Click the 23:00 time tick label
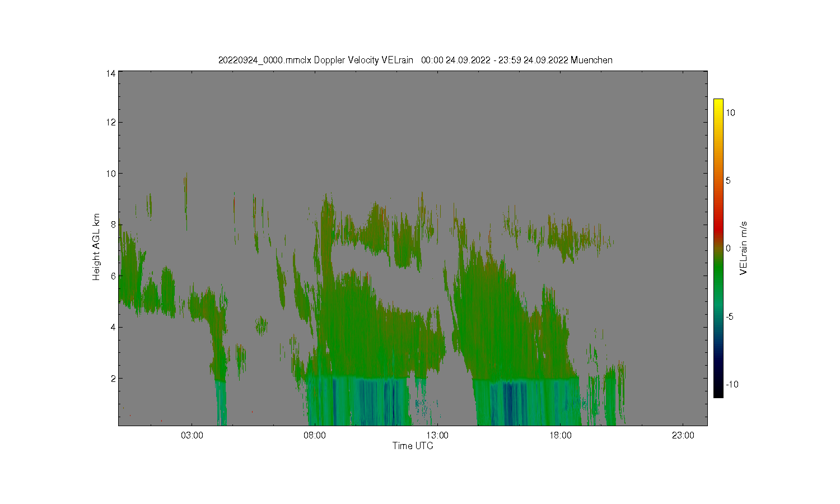The width and height of the screenshot is (840, 504). tap(683, 436)
